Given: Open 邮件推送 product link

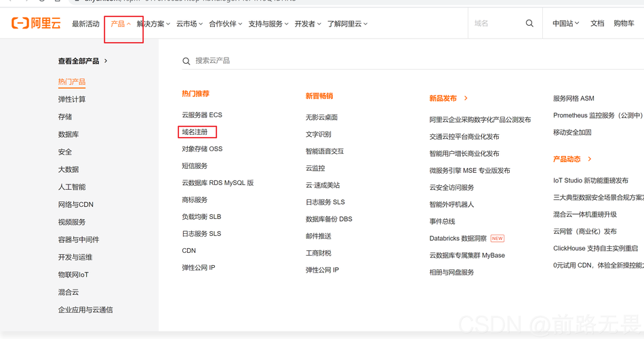Looking at the screenshot, I should click(x=319, y=236).
